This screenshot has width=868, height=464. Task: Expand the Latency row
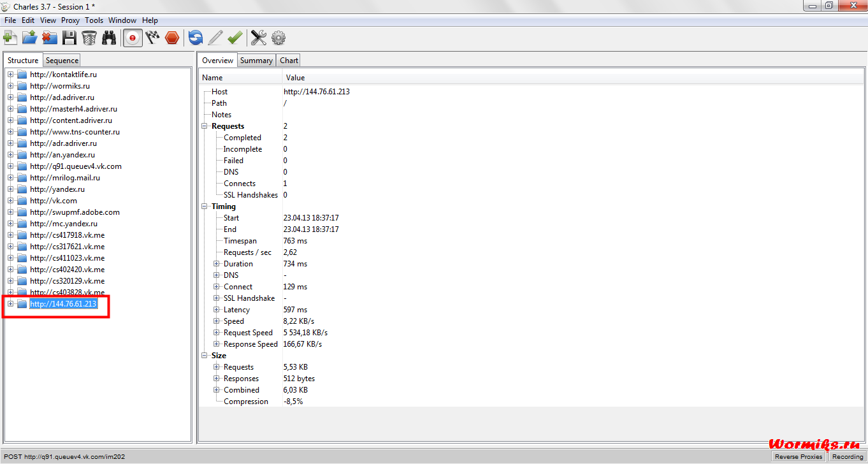[217, 310]
